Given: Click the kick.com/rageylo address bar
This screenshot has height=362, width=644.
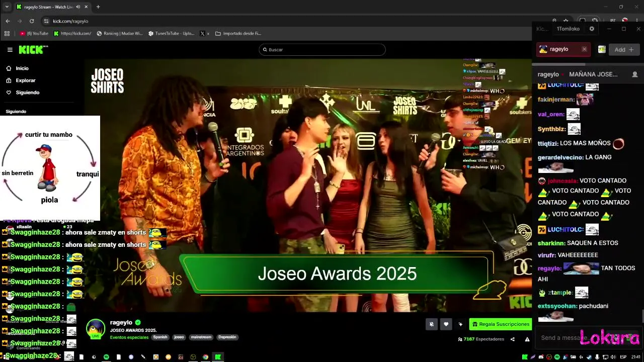Looking at the screenshot, I should point(70,21).
